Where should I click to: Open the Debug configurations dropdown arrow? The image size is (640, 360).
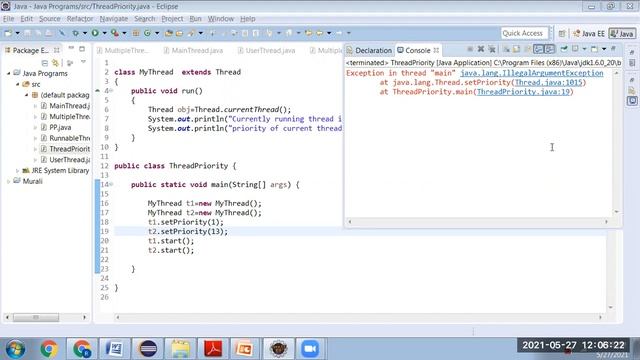(x=85, y=33)
